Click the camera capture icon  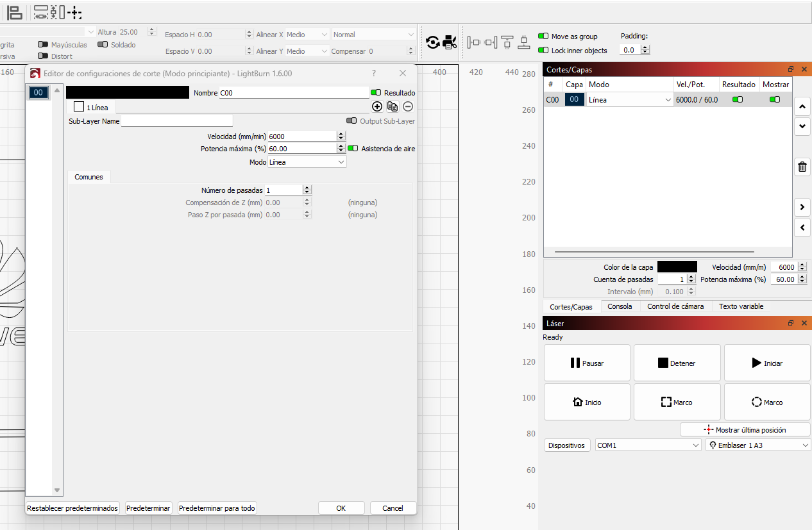coord(450,42)
